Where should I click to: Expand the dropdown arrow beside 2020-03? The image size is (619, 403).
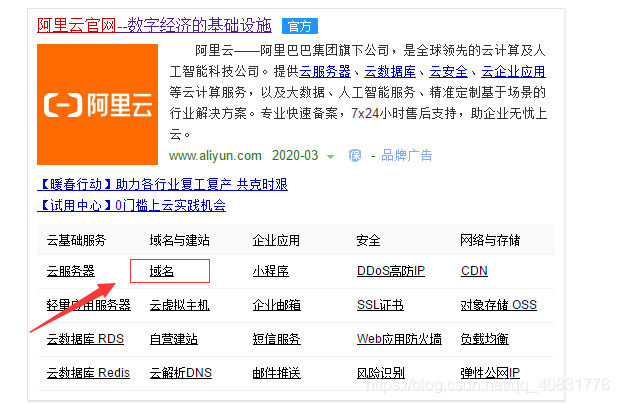coord(330,157)
